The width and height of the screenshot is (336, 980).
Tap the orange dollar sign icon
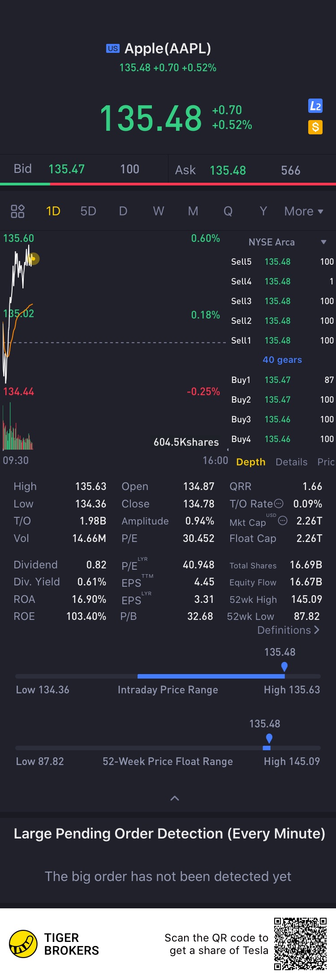[x=315, y=127]
